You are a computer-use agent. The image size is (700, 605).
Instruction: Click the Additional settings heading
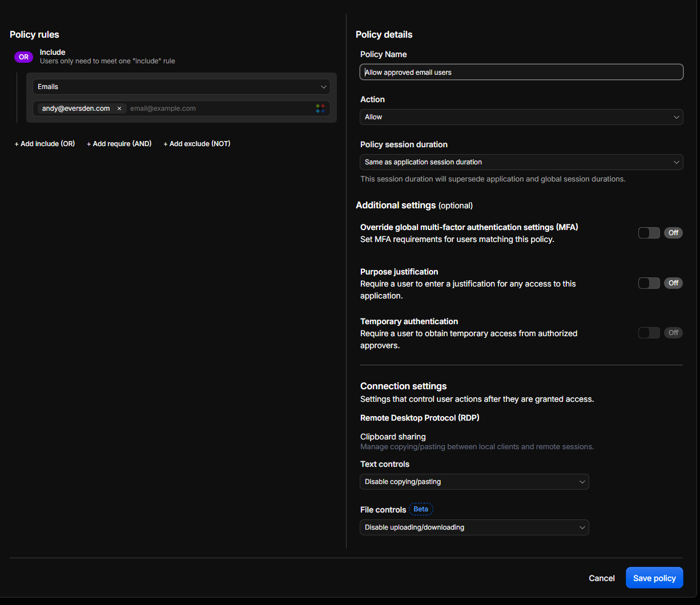coord(396,205)
